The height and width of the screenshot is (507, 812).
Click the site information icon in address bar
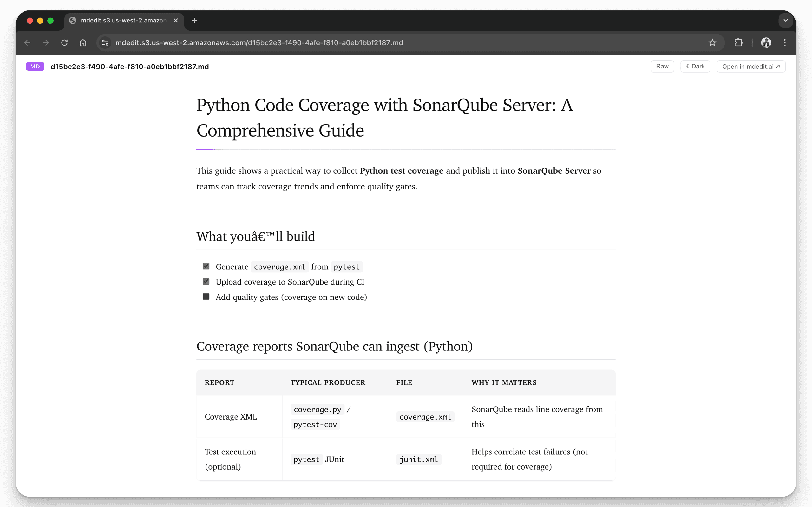pyautogui.click(x=105, y=42)
